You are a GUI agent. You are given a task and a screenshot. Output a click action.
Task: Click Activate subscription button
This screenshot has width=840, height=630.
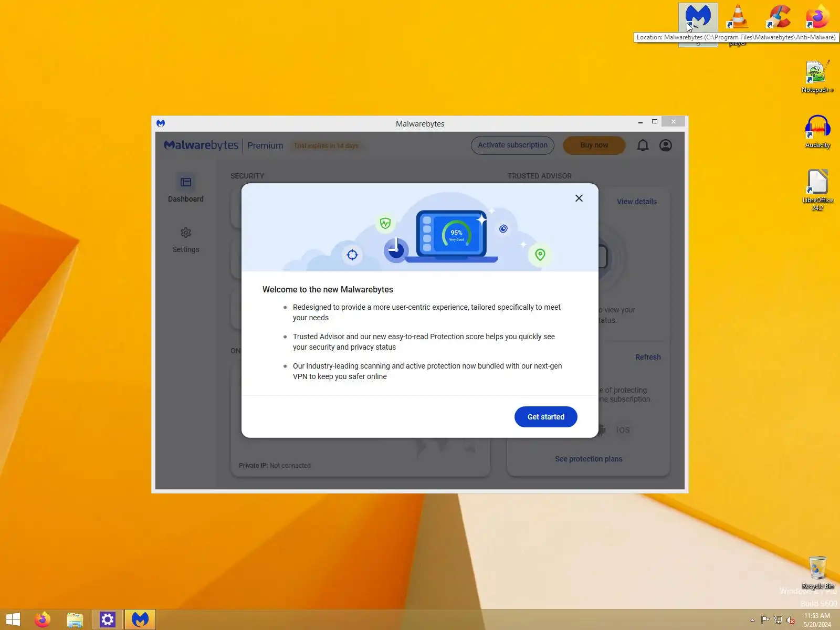pyautogui.click(x=512, y=145)
